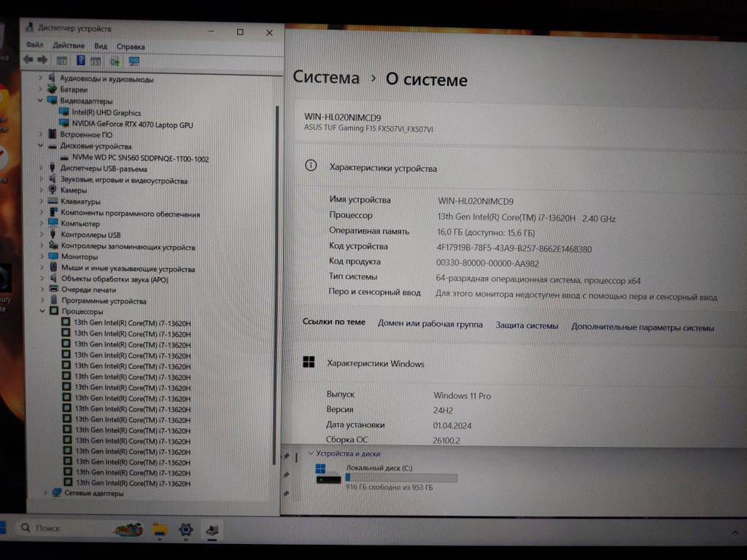Open File Explorer from the taskbar
Screen dimensions: 747x560
click(160, 529)
